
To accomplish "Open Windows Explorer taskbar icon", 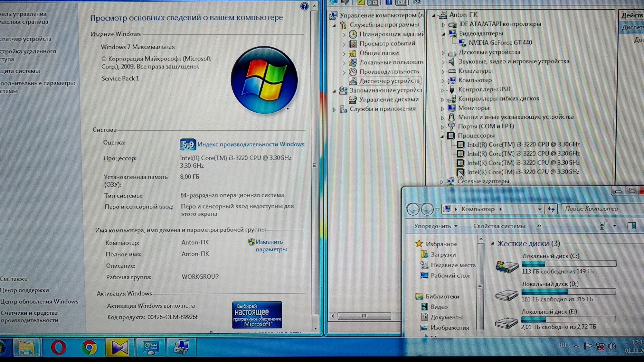I will click(27, 348).
